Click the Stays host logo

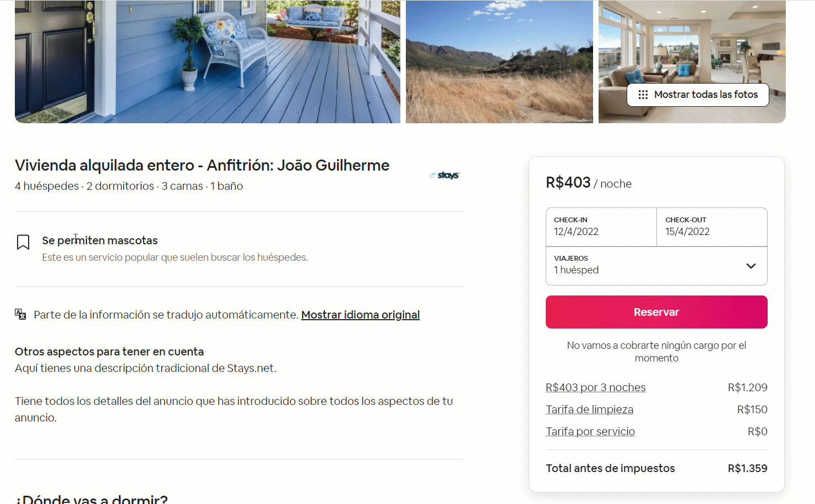[x=444, y=175]
